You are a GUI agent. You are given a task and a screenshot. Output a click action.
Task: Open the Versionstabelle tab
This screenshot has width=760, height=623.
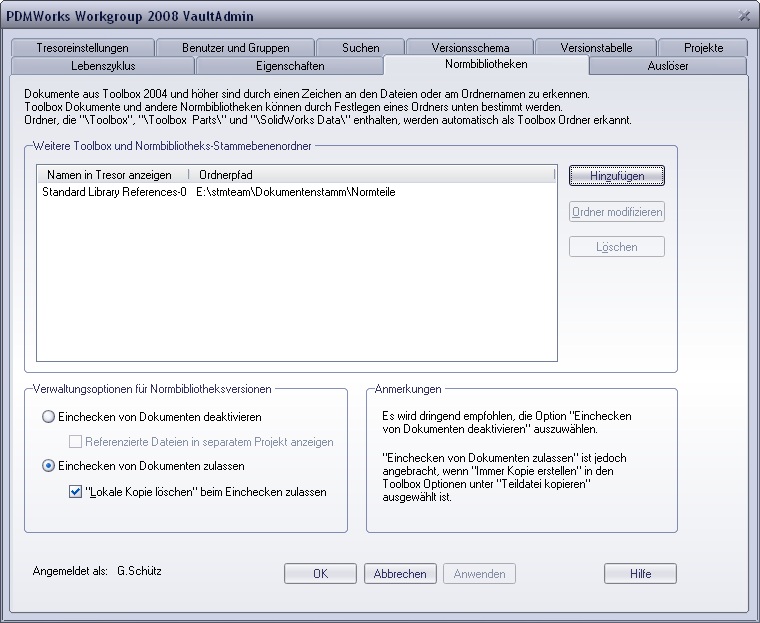(596, 48)
